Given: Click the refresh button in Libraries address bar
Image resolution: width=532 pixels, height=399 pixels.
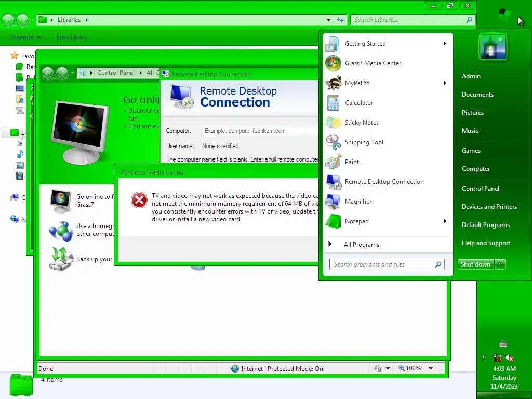Looking at the screenshot, I should (340, 20).
